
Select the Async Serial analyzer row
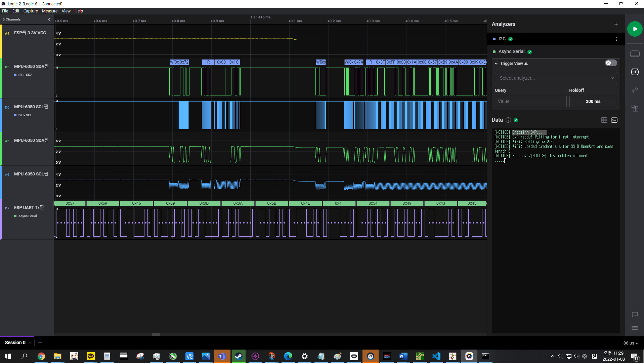click(555, 52)
